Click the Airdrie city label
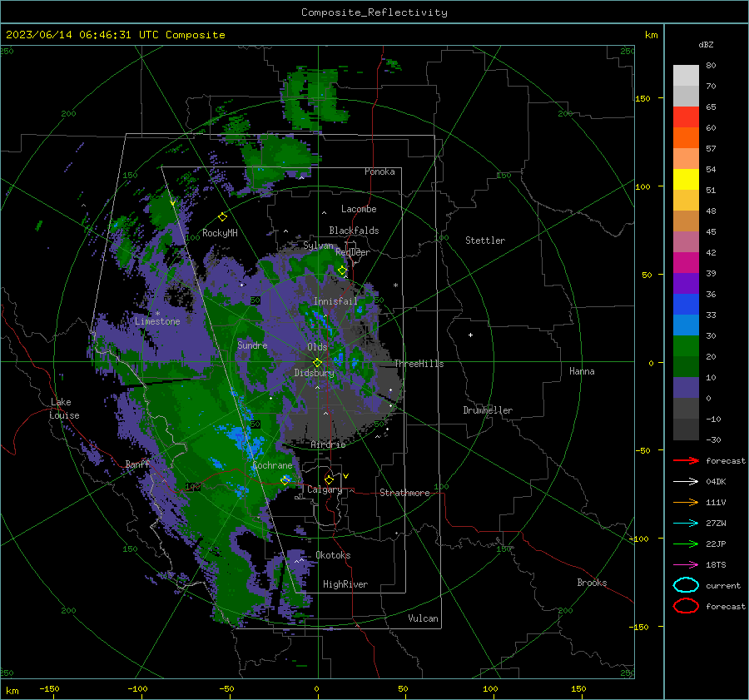Screen dimensions: 749x700 pyautogui.click(x=328, y=444)
